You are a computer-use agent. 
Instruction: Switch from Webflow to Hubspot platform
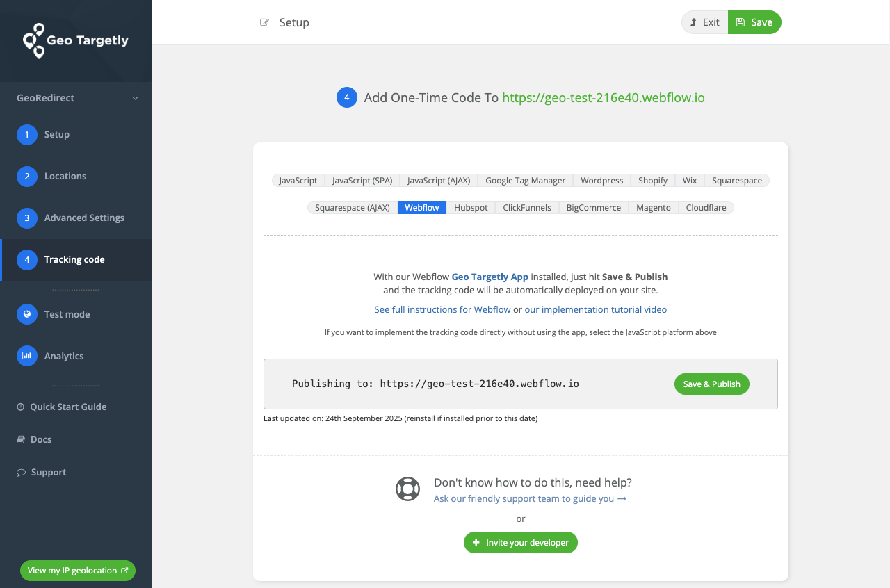(471, 207)
